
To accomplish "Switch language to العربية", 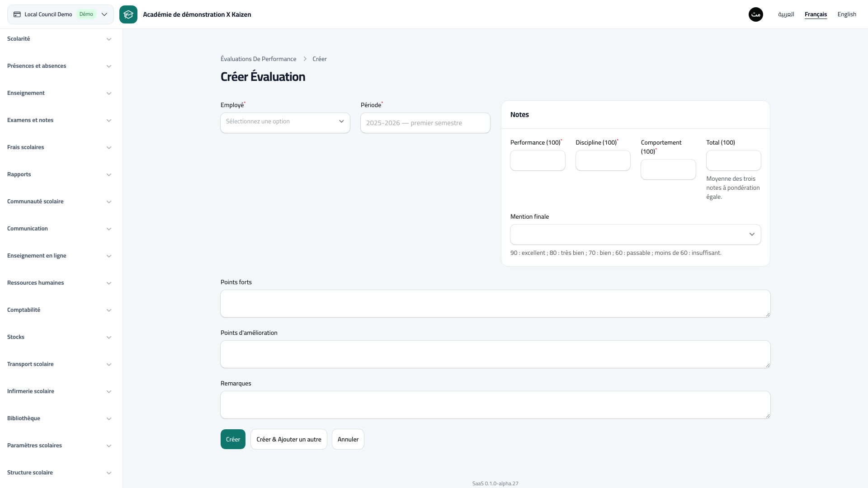I will pos(786,14).
